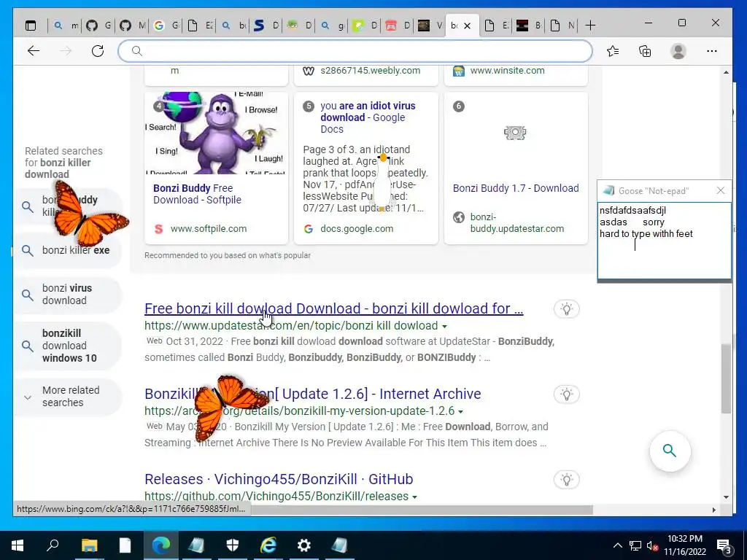The width and height of the screenshot is (747, 560).
Task: Close the Goose Not-epad window
Action: [x=720, y=190]
